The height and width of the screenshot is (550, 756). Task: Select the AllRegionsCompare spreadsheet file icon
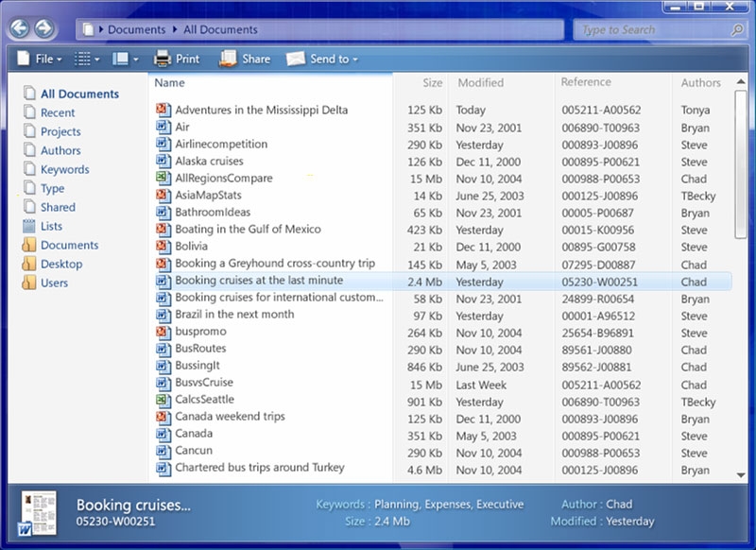163,179
